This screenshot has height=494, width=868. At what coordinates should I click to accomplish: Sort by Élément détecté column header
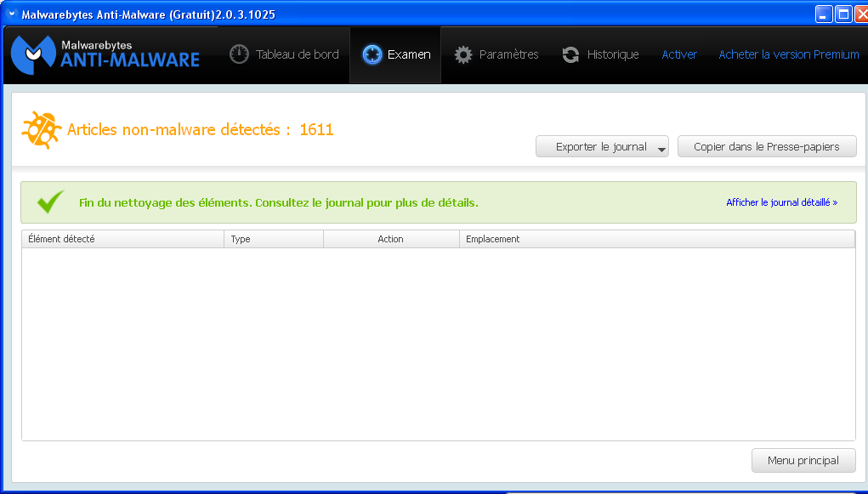point(123,239)
